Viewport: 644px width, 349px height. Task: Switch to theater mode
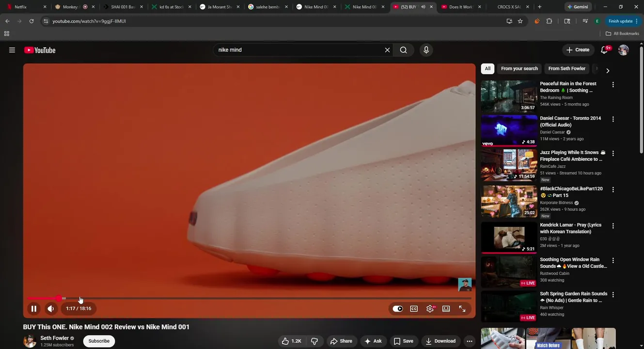tap(446, 309)
